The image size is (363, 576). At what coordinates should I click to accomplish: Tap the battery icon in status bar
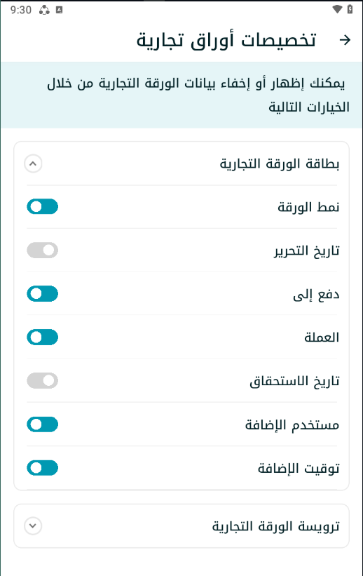(x=350, y=9)
